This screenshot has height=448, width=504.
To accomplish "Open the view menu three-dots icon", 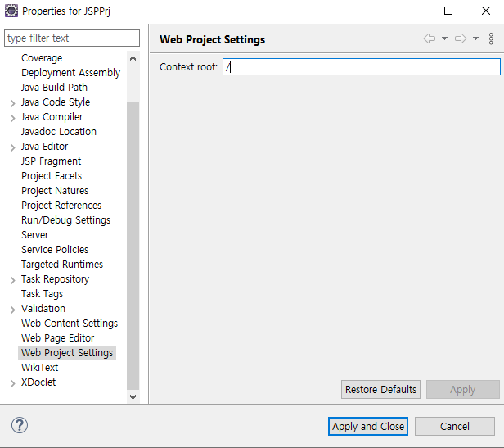I will (x=491, y=38).
